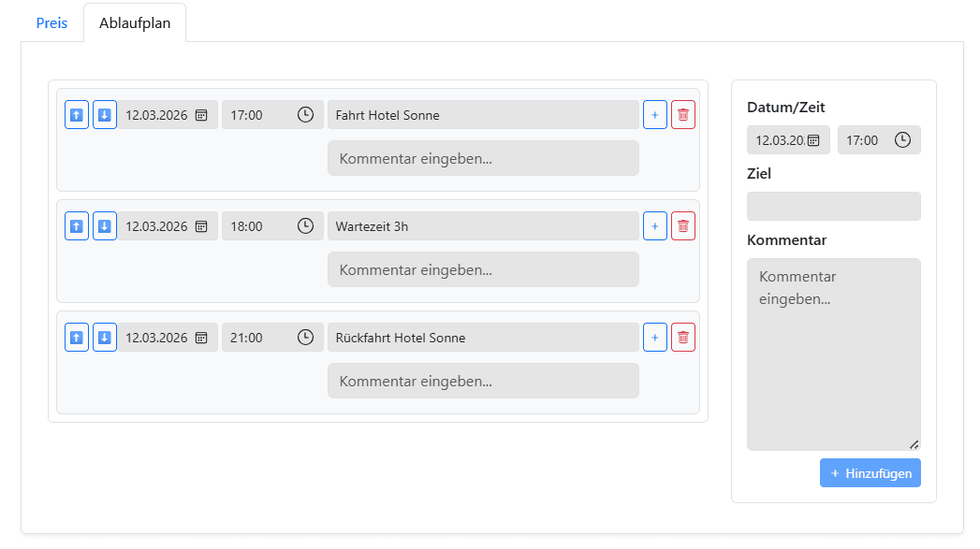Click the plus icon beside "Fahrt Hotel Sonne"
Image resolution: width=980 pixels, height=549 pixels.
tap(654, 114)
